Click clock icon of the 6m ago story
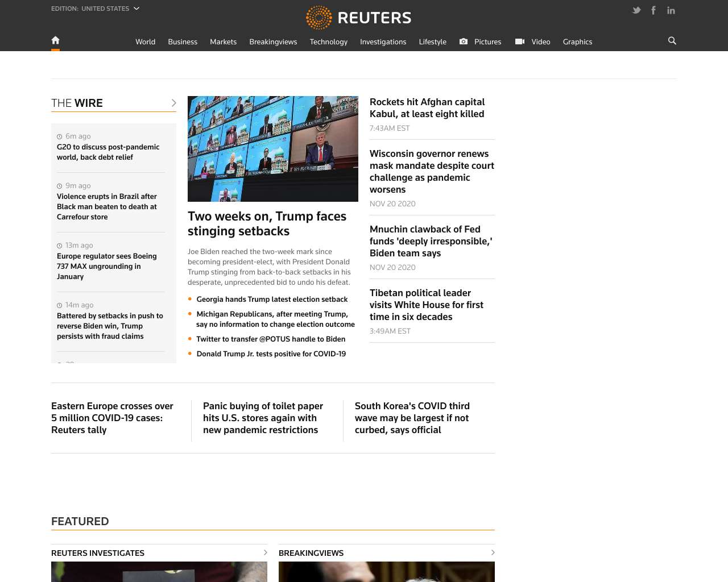Image resolution: width=728 pixels, height=582 pixels. [59, 136]
